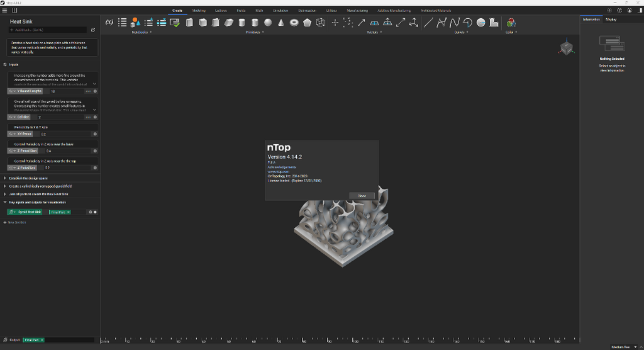Click New Section button
Viewport: 644px width, 350px height.
(x=15, y=222)
